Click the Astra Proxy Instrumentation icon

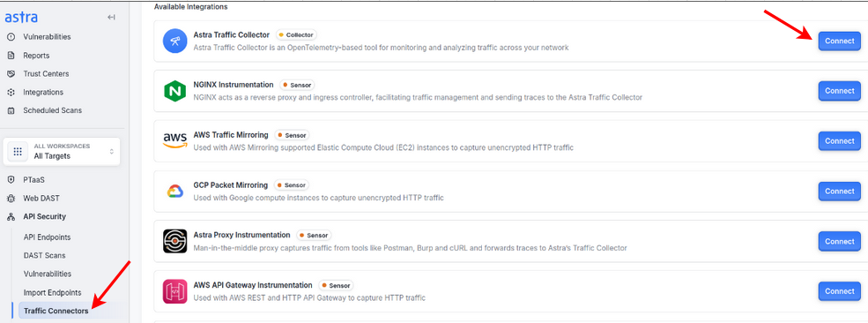(174, 241)
